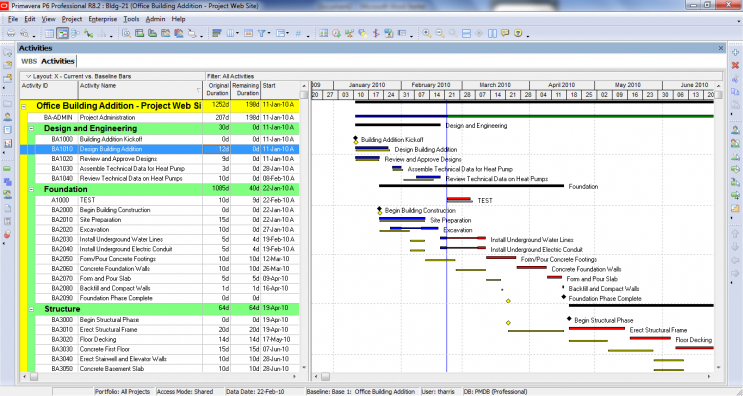Collapse the Design and Engineering WBS band
This screenshot has height=396, width=743.
[32, 128]
